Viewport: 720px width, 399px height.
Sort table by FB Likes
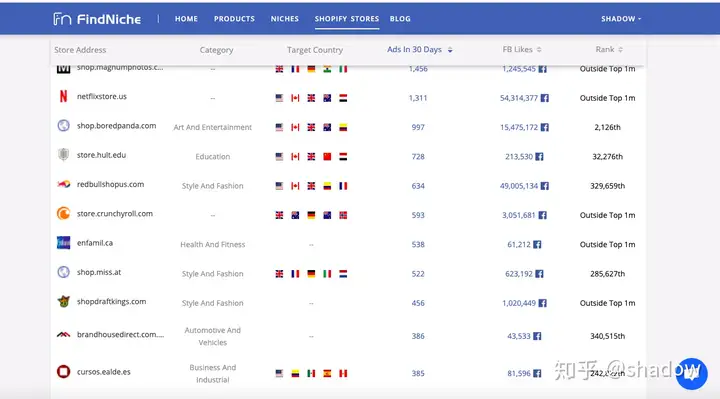[x=522, y=50]
